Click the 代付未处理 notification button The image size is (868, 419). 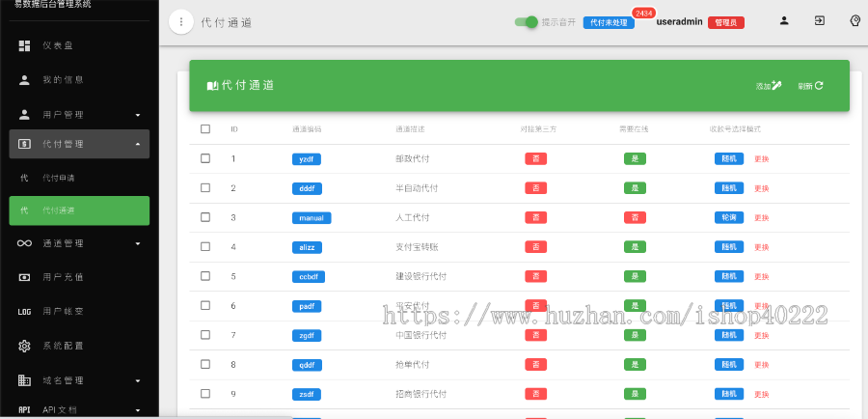609,22
